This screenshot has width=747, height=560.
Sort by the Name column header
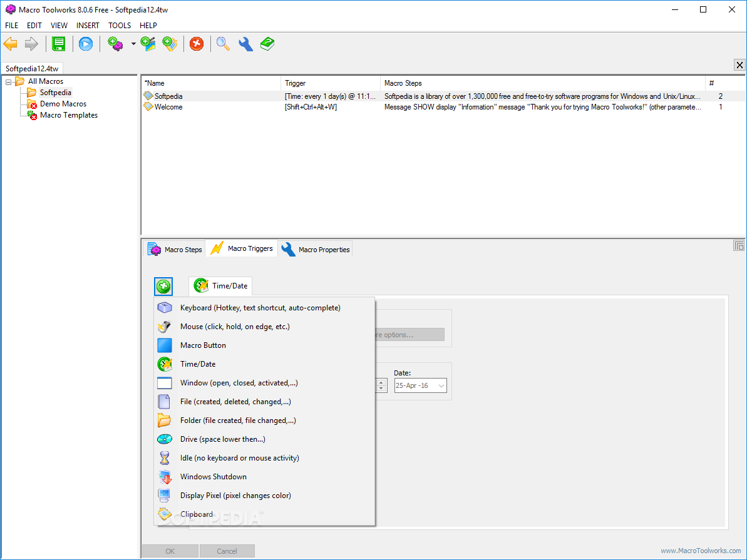211,83
